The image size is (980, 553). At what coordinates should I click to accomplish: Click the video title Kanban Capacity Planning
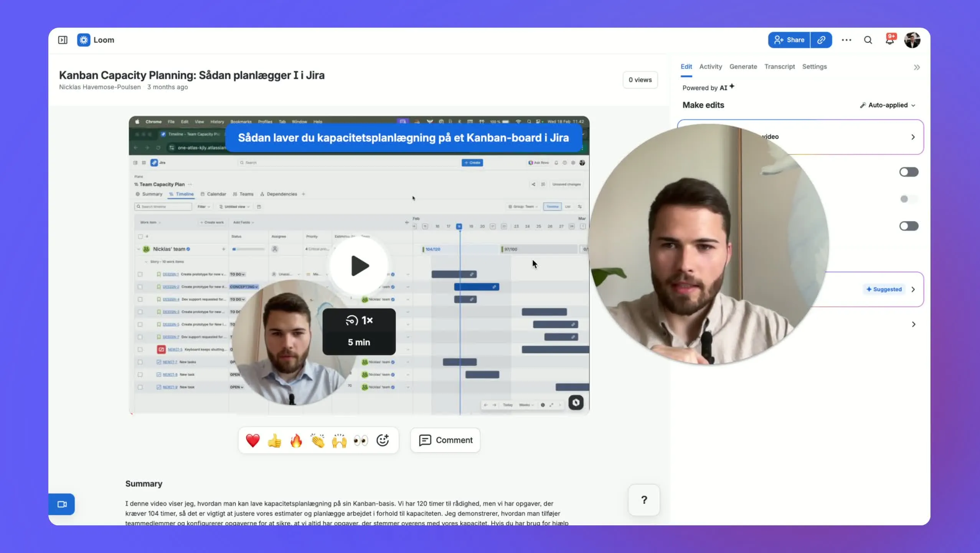tap(192, 75)
